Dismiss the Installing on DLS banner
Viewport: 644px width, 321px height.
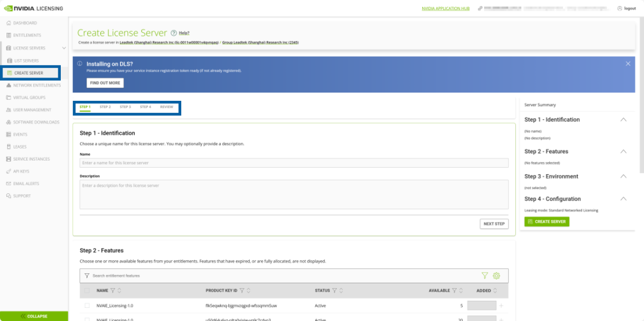pyautogui.click(x=628, y=64)
